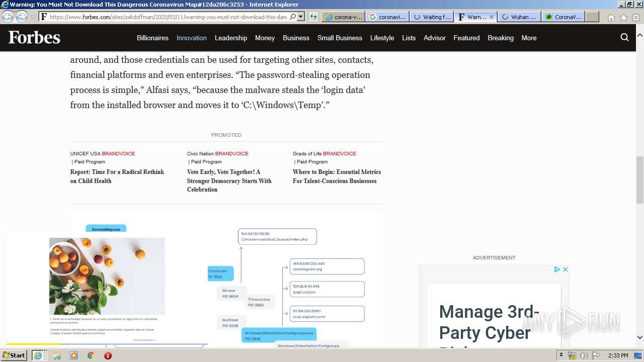Open UNICEF USA BrandVoice link
644x362 pixels.
point(103,153)
